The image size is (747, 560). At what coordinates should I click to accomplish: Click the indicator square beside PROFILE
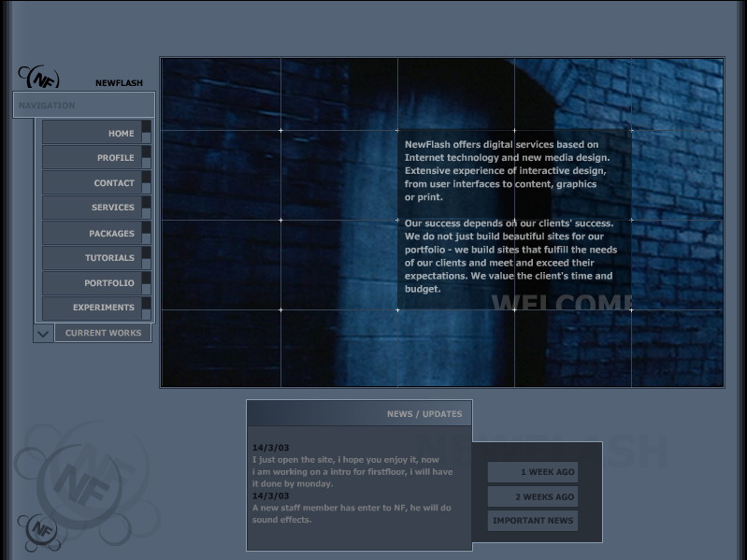coord(146,157)
